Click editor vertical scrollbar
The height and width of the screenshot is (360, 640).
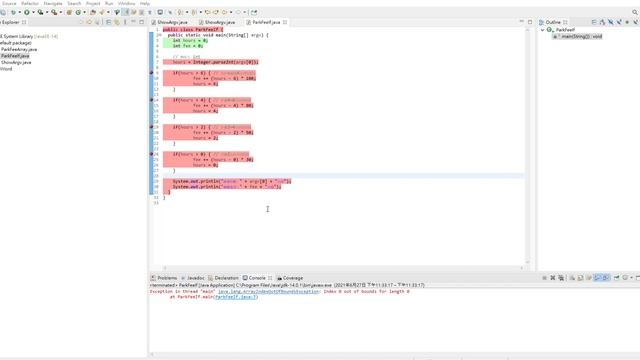pyautogui.click(x=527, y=145)
